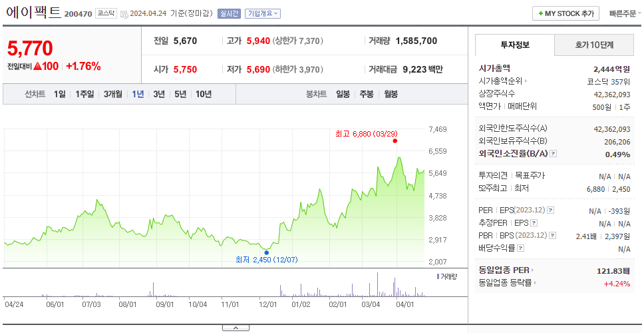Add stock with MY STOCK 추가 button

coord(565,13)
